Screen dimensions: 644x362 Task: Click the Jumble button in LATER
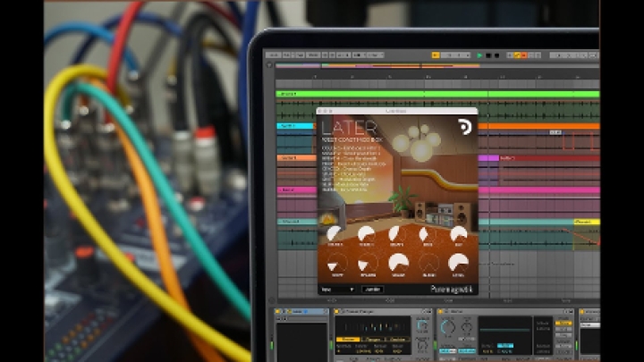point(372,290)
